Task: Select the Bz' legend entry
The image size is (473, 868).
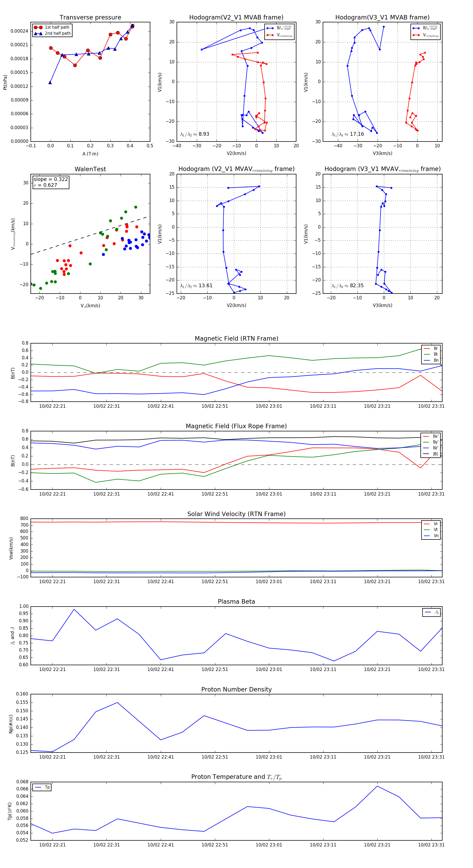Action: [431, 448]
